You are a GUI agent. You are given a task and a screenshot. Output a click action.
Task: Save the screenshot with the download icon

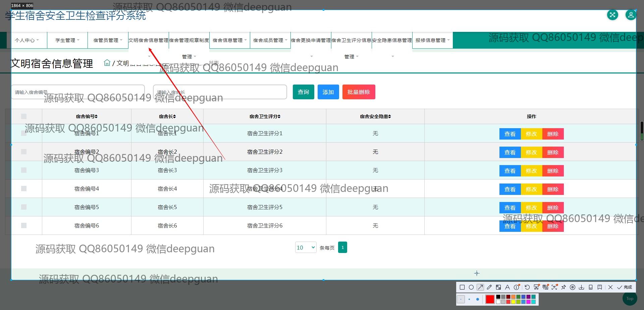[x=582, y=287]
